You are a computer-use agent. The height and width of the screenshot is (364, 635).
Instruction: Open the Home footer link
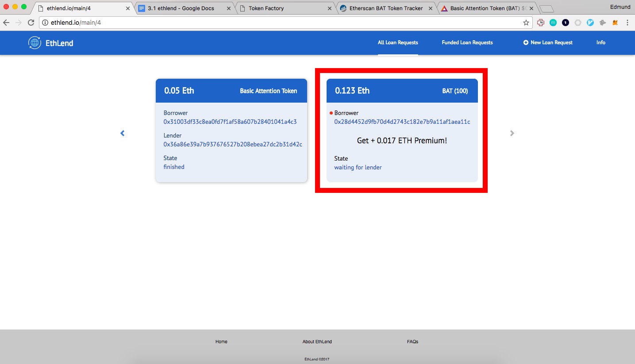[221, 341]
